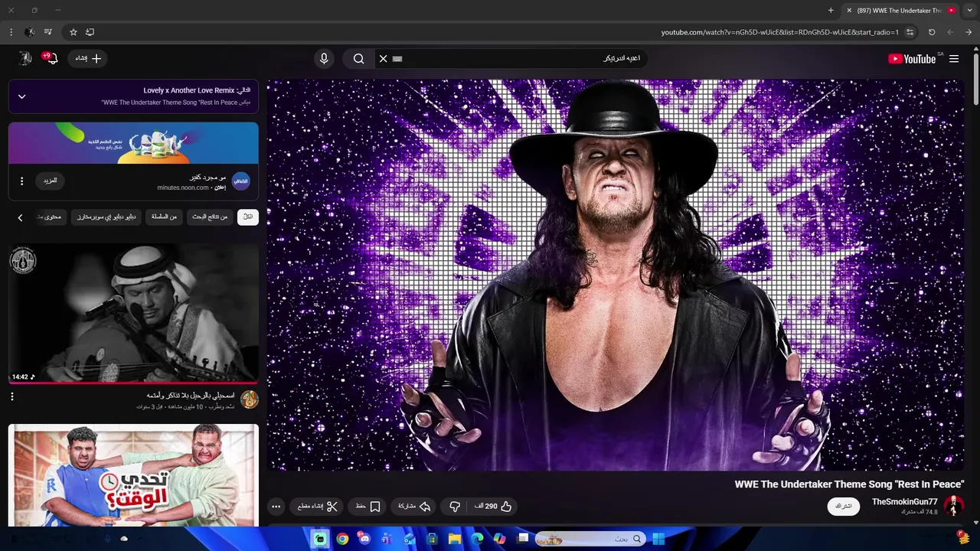The height and width of the screenshot is (551, 980).
Task: Select the من نتائج البحث chip
Action: click(210, 217)
